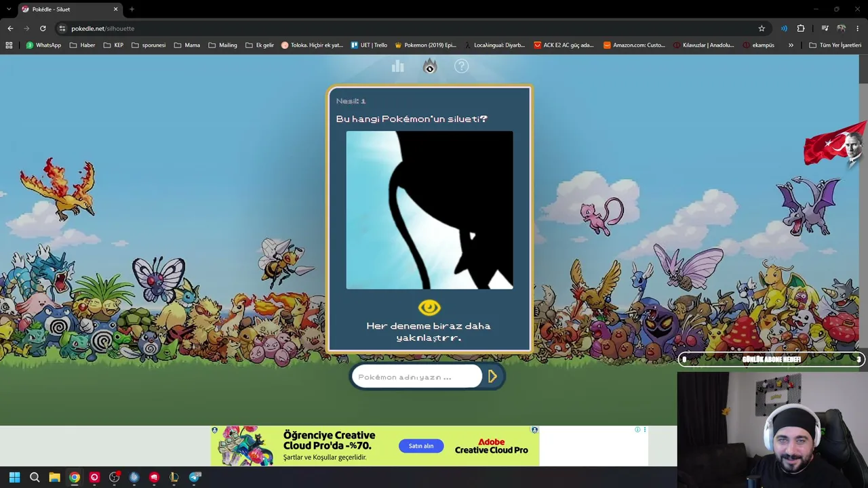Open the ad options three-dot menu
The image size is (868, 488).
click(x=644, y=430)
